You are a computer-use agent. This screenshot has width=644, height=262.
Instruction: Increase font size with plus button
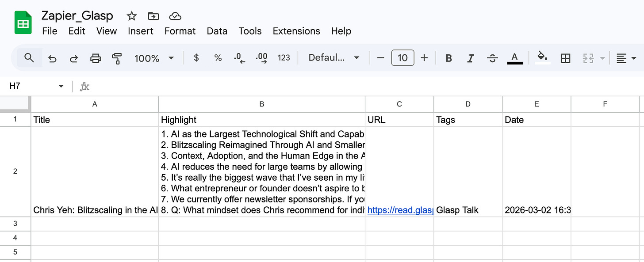424,58
